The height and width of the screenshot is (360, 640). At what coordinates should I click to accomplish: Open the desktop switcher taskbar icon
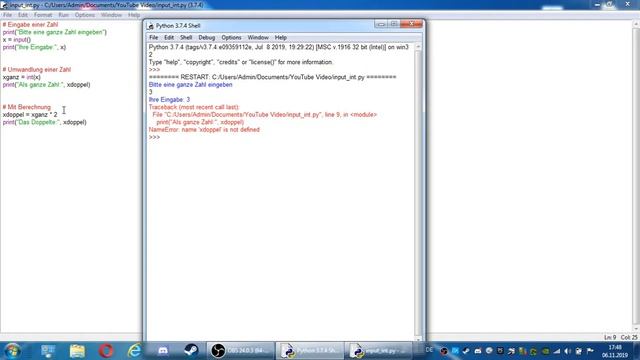(48, 351)
